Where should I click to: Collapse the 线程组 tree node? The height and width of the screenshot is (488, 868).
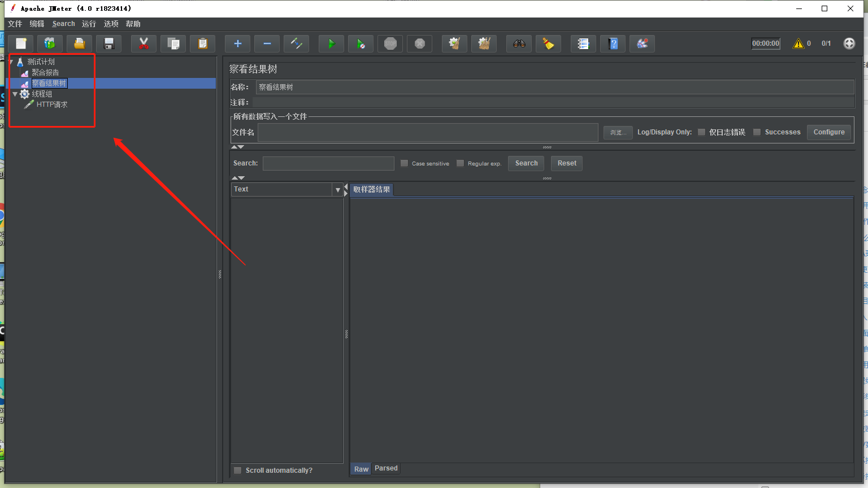15,94
